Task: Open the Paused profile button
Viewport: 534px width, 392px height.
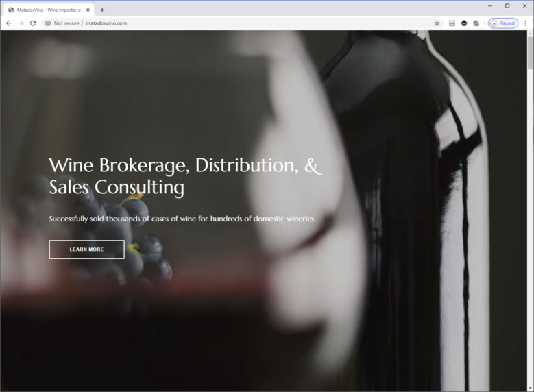Action: 502,23
